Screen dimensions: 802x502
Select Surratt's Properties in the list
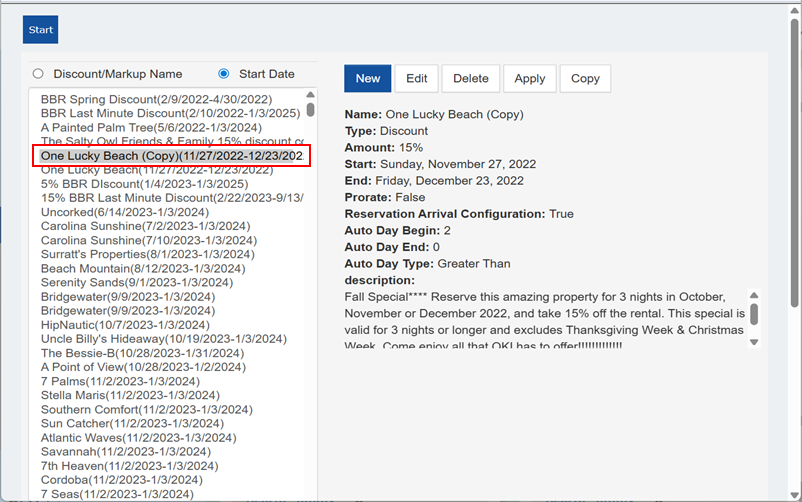[147, 254]
